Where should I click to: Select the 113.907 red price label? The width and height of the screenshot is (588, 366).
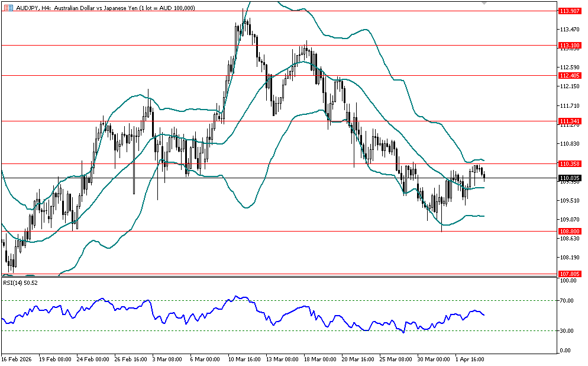point(568,11)
